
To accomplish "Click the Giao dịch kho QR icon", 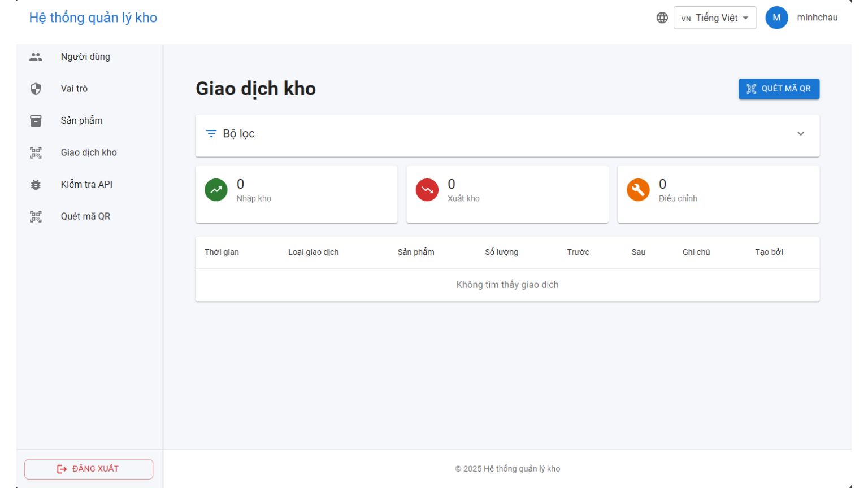I will pyautogui.click(x=35, y=152).
